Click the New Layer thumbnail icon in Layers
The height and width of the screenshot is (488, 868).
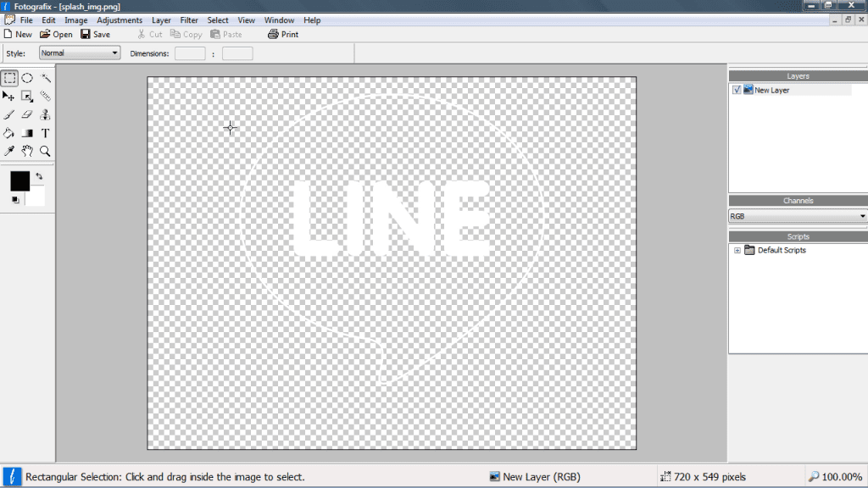748,90
